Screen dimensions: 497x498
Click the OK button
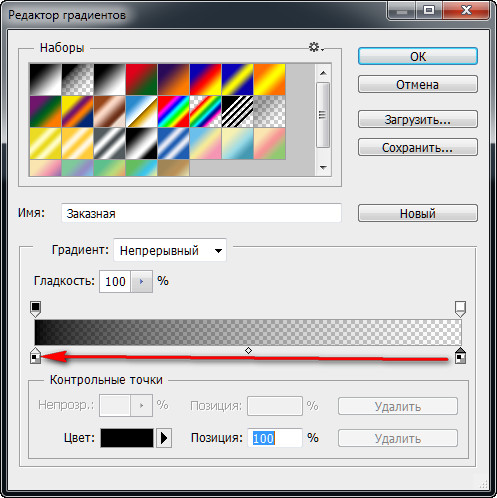(x=418, y=56)
